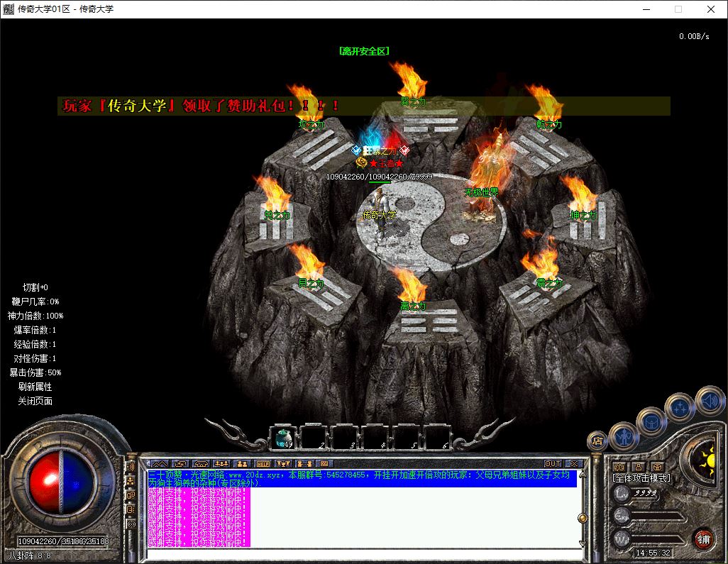Screen dimensions: 728x564
Task: Open the two-person icon left of HELP
Action: pos(243,463)
